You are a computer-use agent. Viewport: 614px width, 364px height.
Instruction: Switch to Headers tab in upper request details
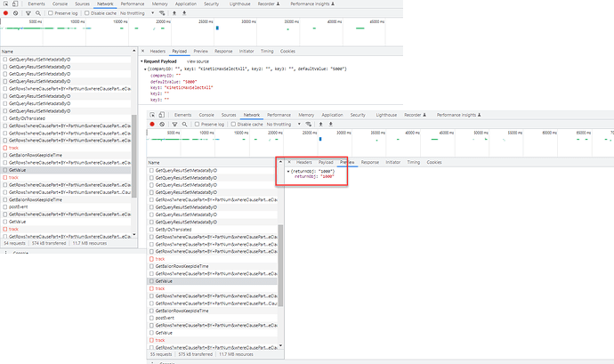pos(158,51)
